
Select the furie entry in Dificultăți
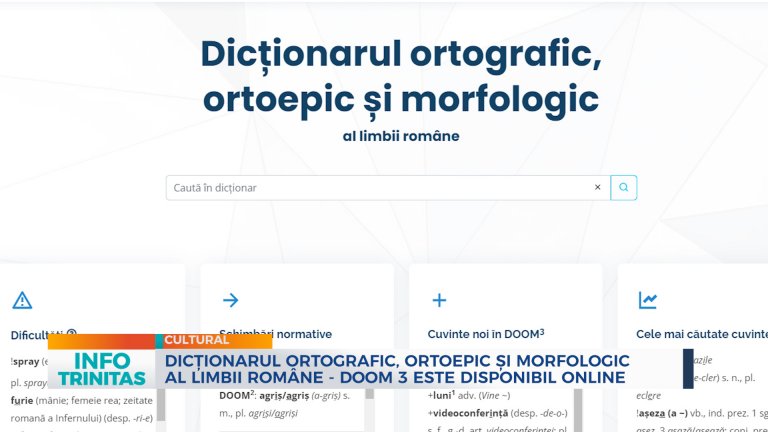pyautogui.click(x=22, y=401)
